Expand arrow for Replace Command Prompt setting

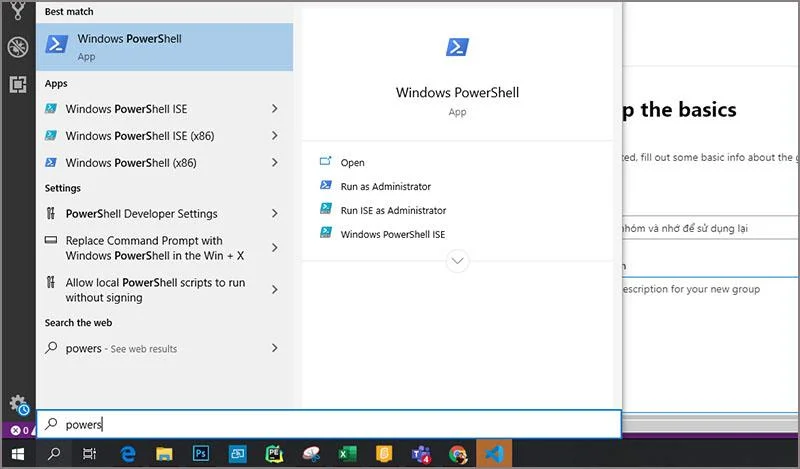[274, 248]
